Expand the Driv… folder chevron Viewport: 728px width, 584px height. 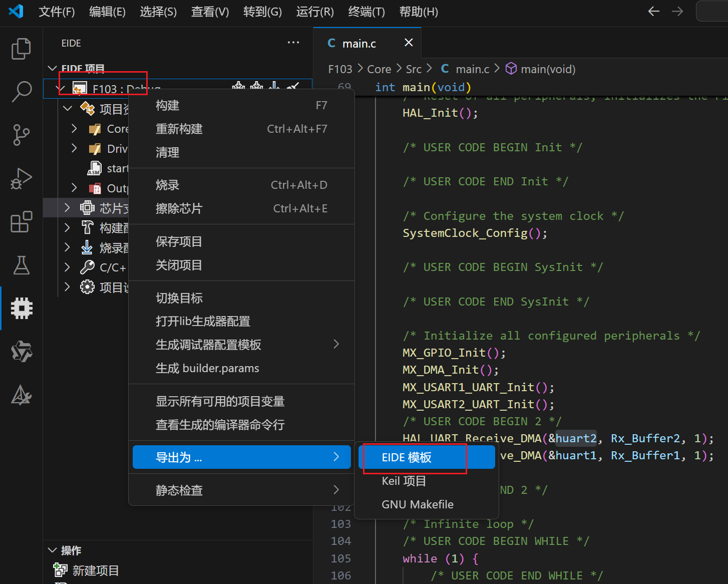point(74,148)
